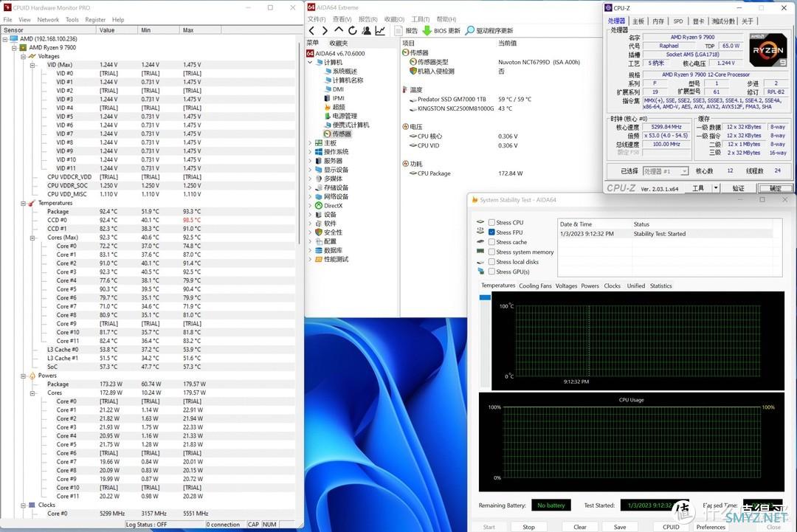Open the HWMonitor Tools menu

coord(72,20)
